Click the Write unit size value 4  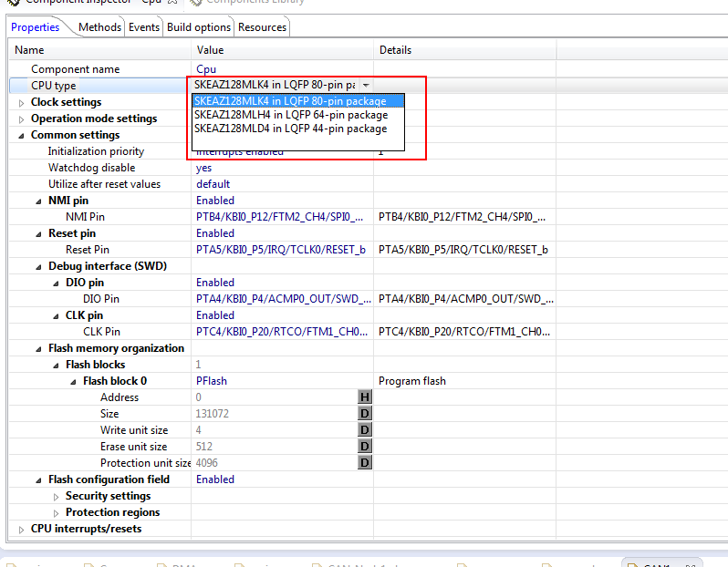coord(198,430)
